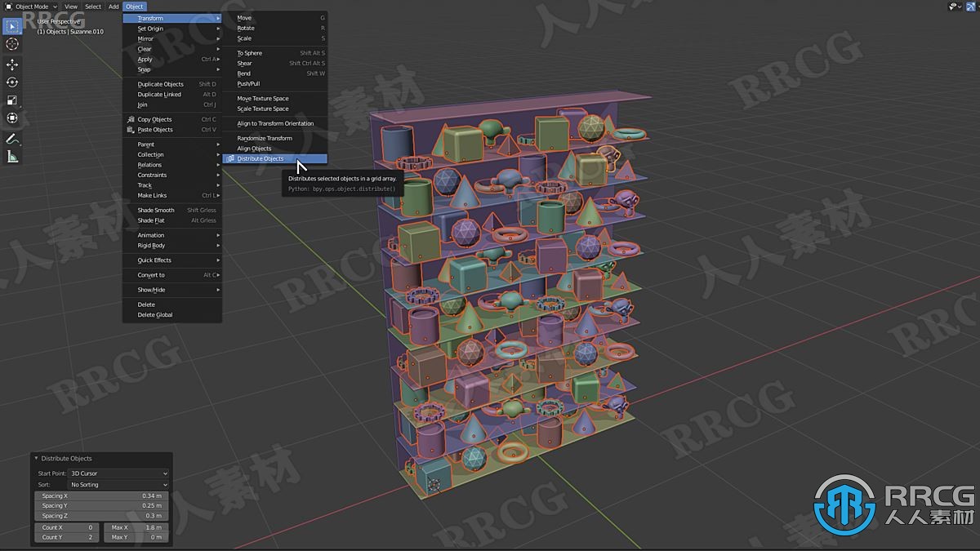Select the Measure ruler tool
Image resolution: width=980 pixels, height=551 pixels.
[x=12, y=157]
